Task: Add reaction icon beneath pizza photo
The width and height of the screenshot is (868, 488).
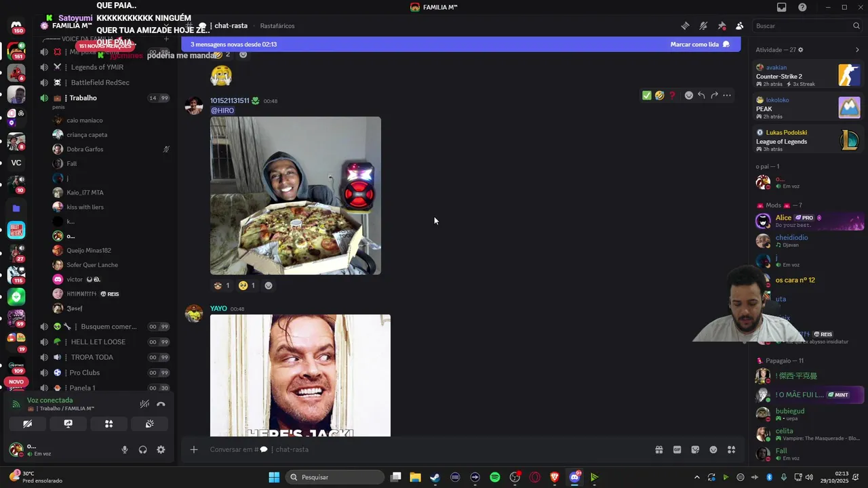Action: [x=269, y=285]
